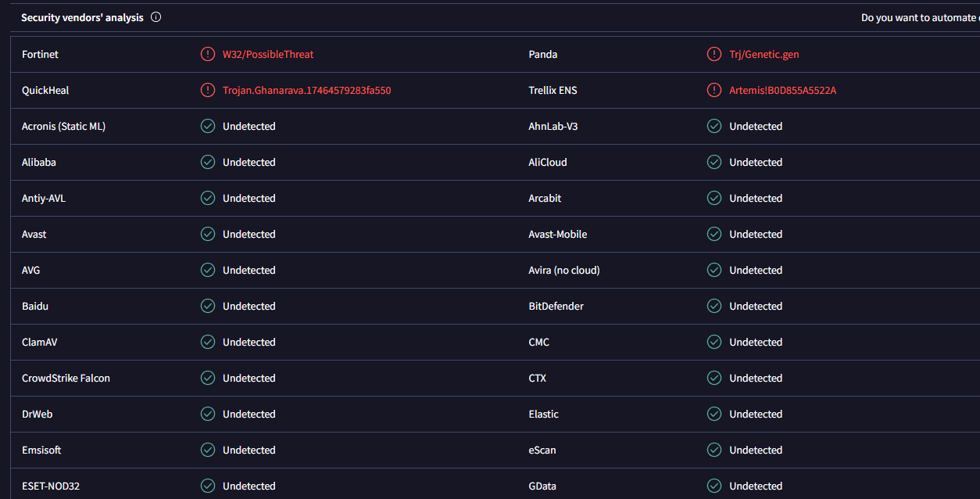Select the "Avira (no cloud)" vendor label

point(564,270)
